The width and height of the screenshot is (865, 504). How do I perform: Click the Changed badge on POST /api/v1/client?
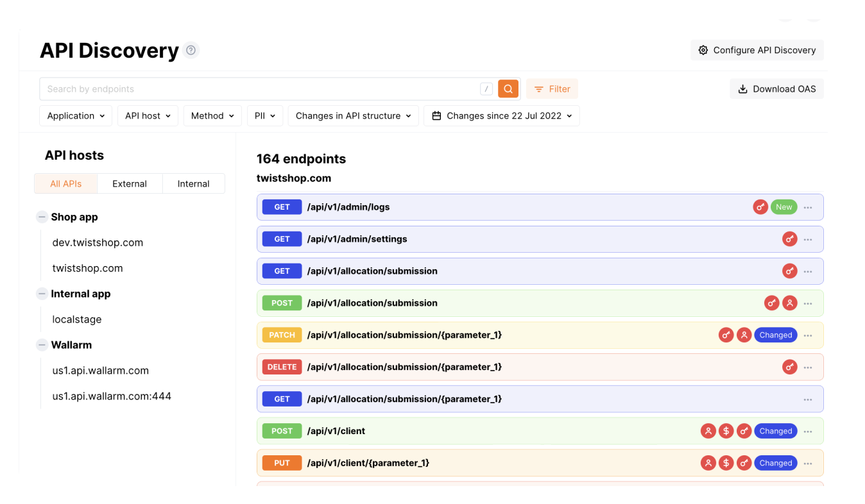776,432
